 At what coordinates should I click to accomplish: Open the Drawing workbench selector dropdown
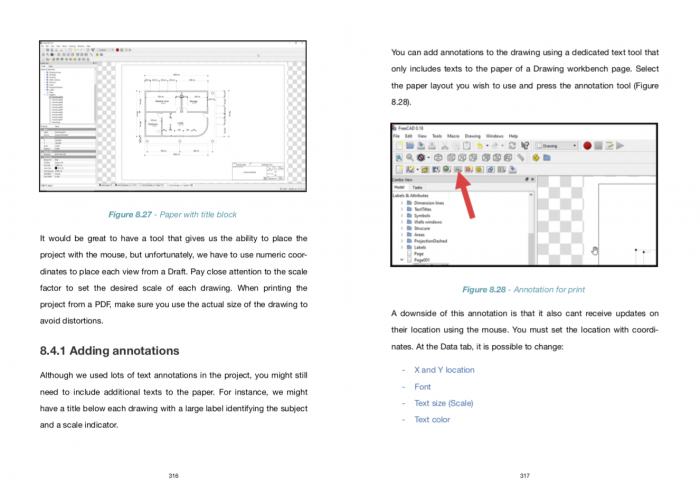(556, 145)
